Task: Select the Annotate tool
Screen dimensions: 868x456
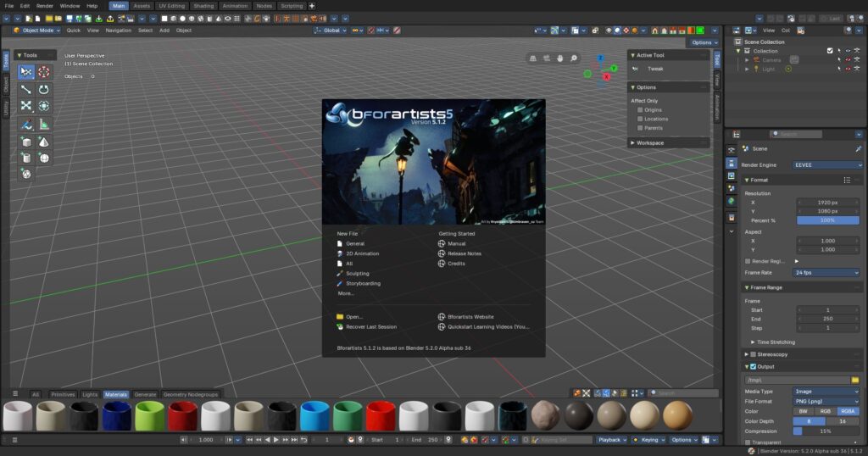Action: [26, 125]
